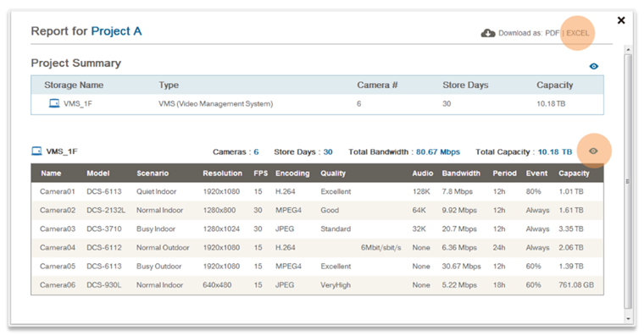Click VMS_1F monitor icon in summary row
This screenshot has width=644, height=336.
[54, 103]
